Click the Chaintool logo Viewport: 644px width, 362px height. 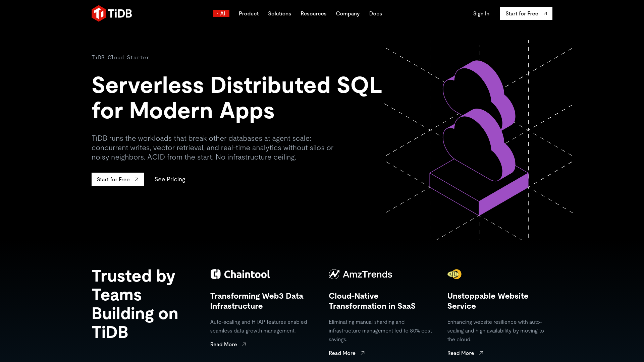point(240,274)
